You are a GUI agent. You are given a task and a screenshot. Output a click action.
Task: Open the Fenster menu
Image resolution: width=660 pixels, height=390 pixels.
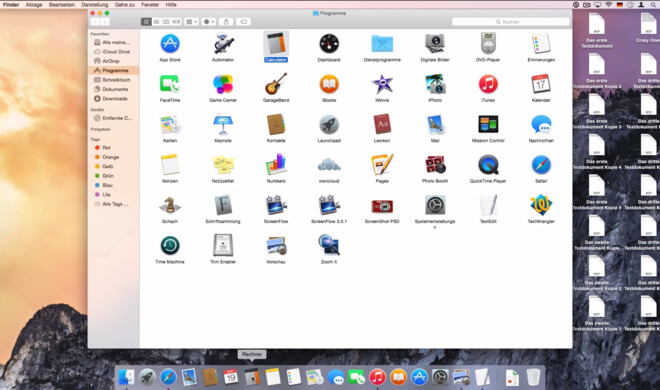coord(150,5)
